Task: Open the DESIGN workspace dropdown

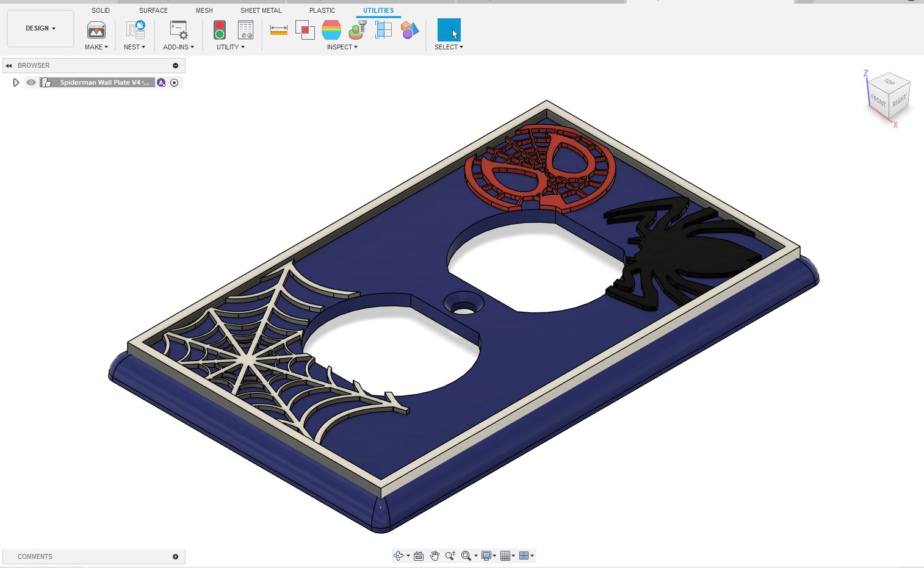Action: [x=40, y=28]
